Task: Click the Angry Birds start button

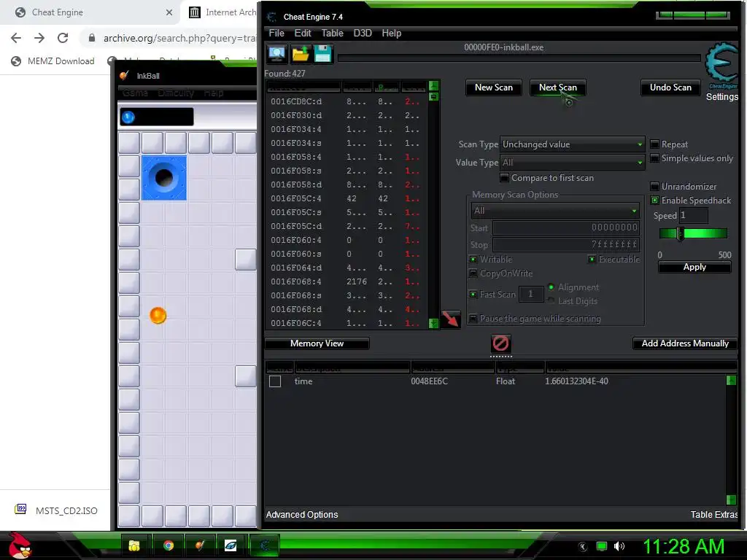Action: pyautogui.click(x=20, y=545)
